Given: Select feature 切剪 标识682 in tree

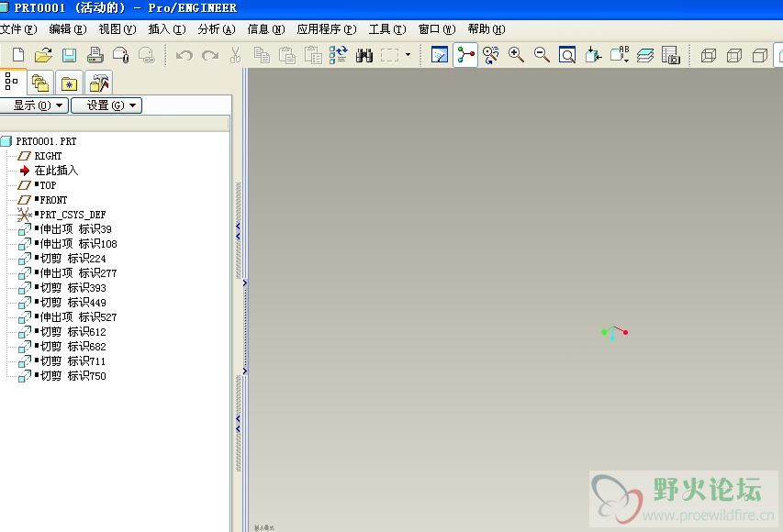Looking at the screenshot, I should tap(73, 347).
